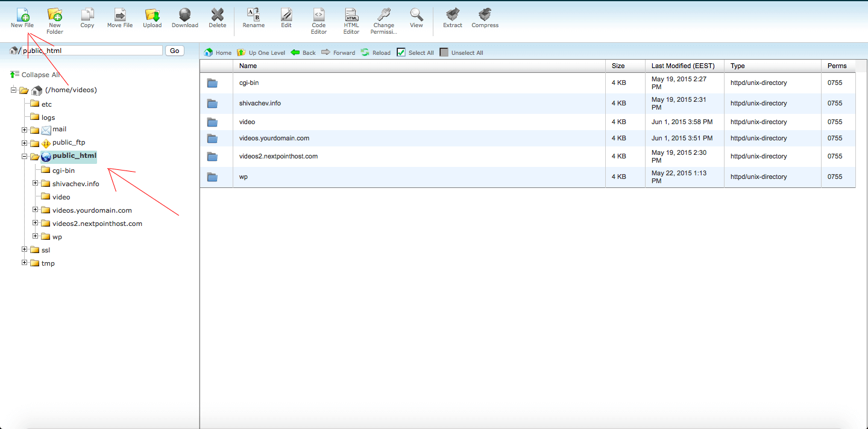Open the Edit tool
The height and width of the screenshot is (429, 868).
point(286,14)
